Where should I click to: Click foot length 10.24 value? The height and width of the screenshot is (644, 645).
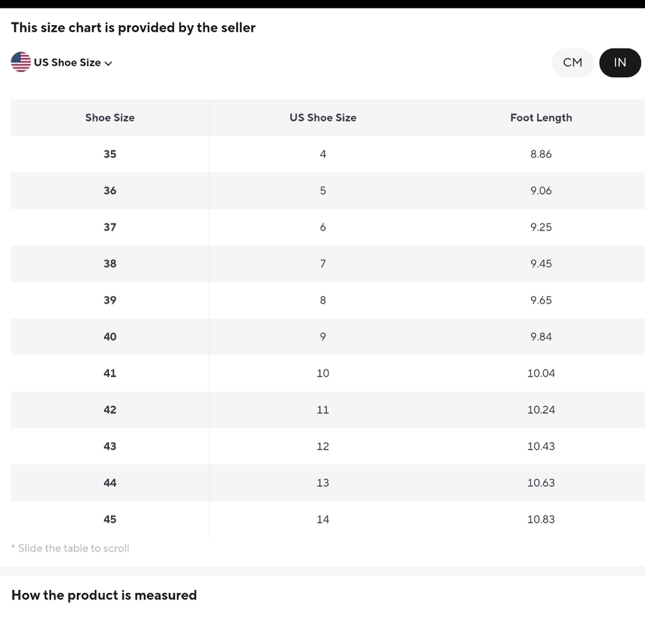(541, 409)
